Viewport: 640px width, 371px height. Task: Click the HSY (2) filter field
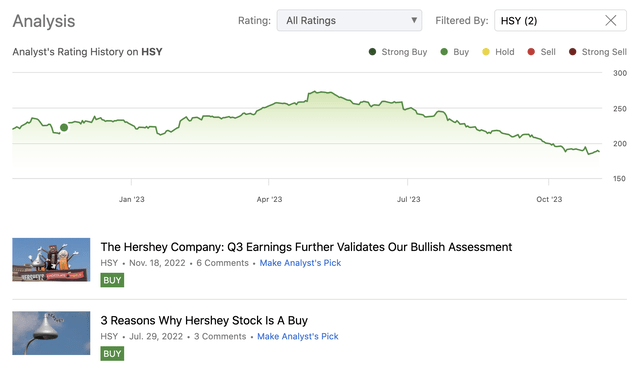tap(560, 20)
